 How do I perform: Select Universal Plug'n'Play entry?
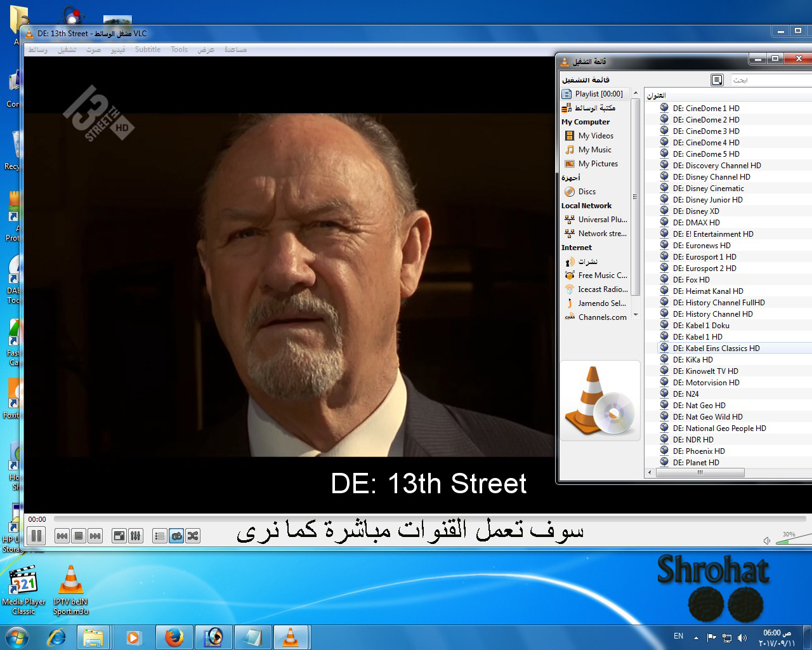pos(595,219)
